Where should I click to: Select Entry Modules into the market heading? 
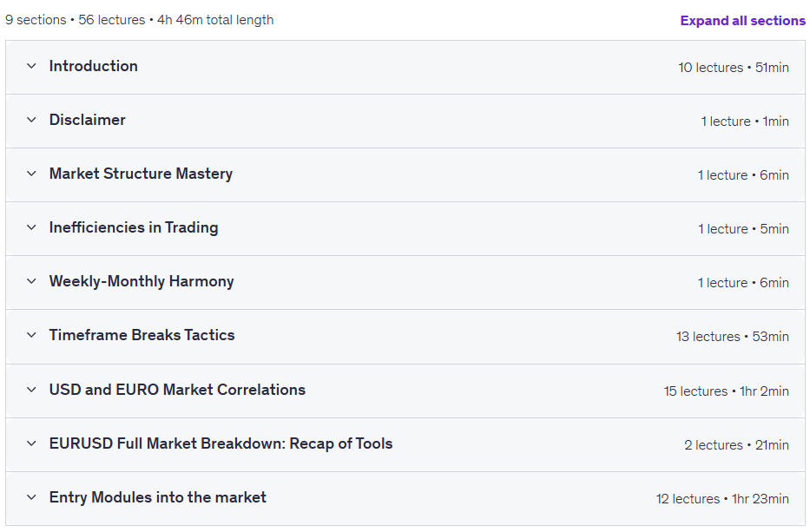coord(157,497)
